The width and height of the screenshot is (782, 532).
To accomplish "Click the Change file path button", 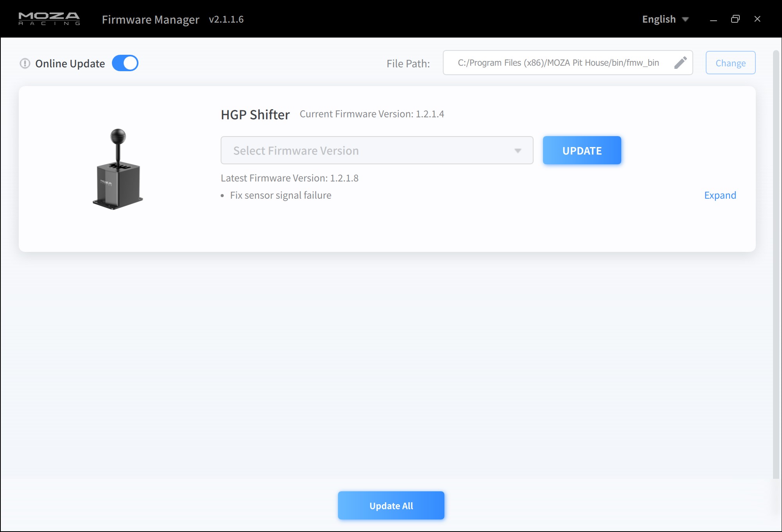I will pyautogui.click(x=731, y=63).
